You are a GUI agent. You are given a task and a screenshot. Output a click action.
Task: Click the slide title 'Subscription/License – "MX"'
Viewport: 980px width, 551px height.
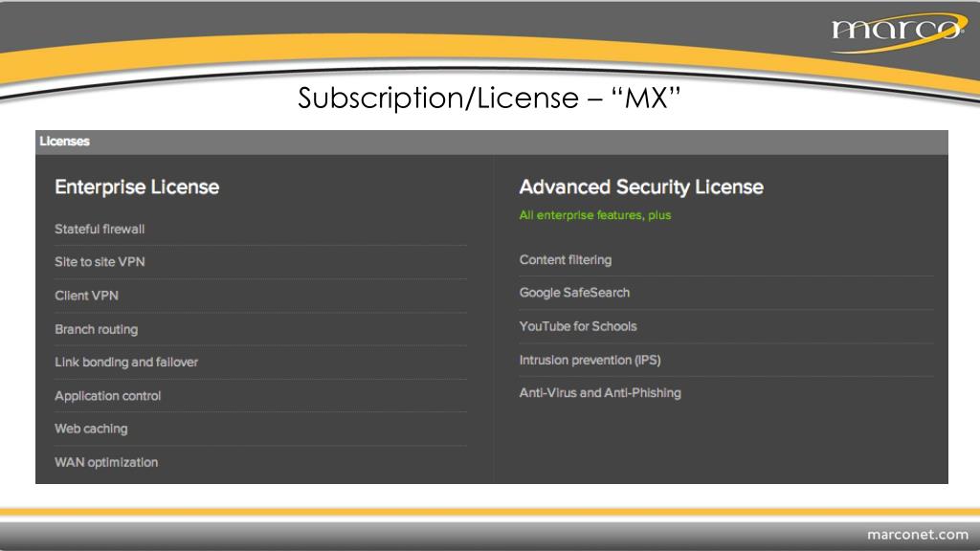coord(489,99)
